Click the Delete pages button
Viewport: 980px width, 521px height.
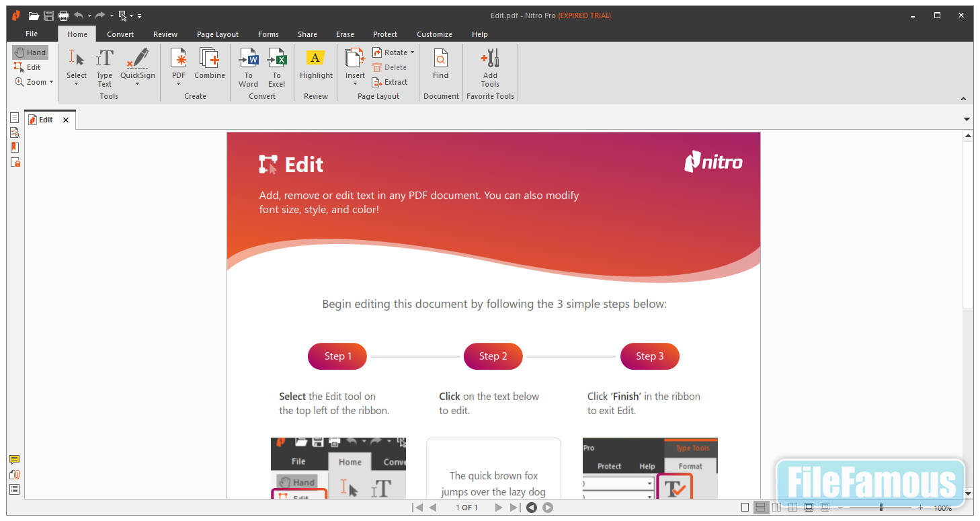tap(390, 67)
